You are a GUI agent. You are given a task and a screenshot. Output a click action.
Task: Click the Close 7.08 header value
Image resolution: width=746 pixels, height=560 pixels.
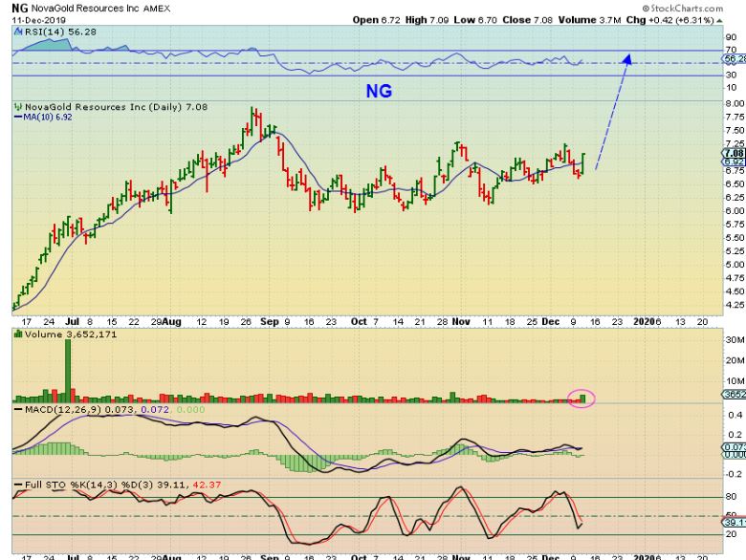coord(528,20)
